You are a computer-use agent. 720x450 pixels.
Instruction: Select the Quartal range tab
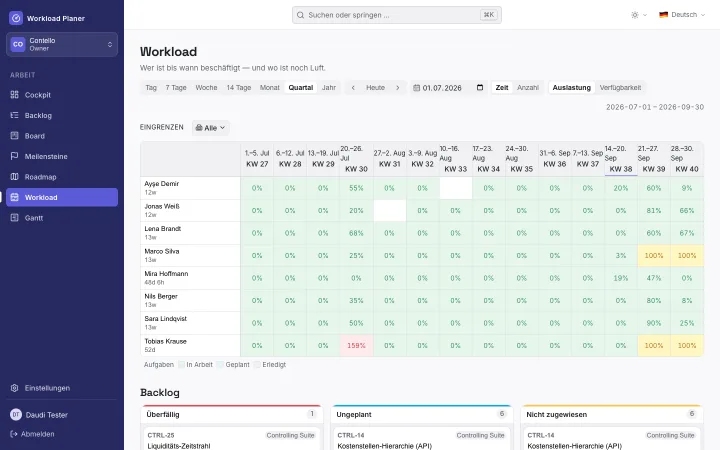click(x=301, y=88)
